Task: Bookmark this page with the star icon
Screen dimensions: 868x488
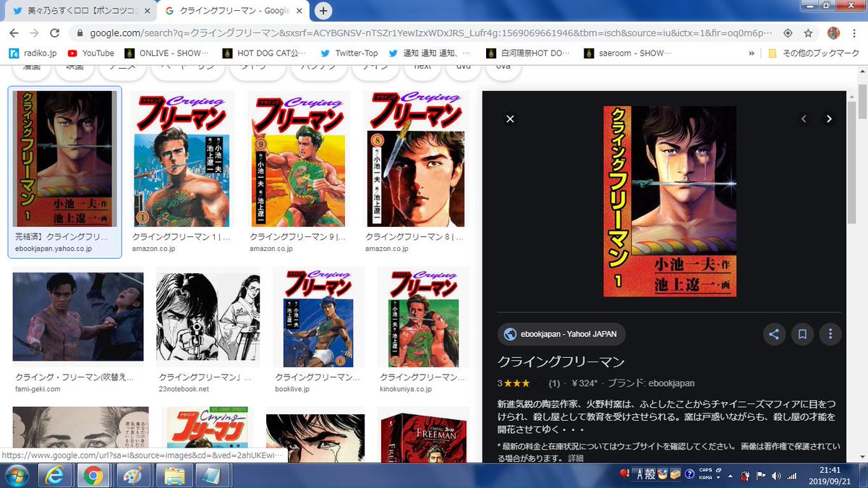Action: click(808, 33)
